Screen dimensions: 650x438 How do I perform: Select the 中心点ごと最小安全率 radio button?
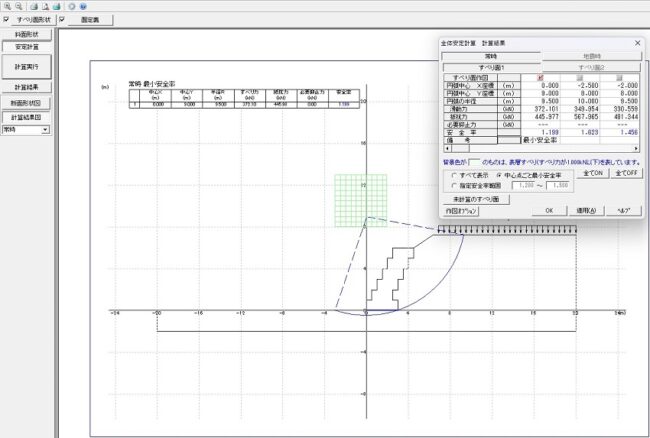[499, 175]
